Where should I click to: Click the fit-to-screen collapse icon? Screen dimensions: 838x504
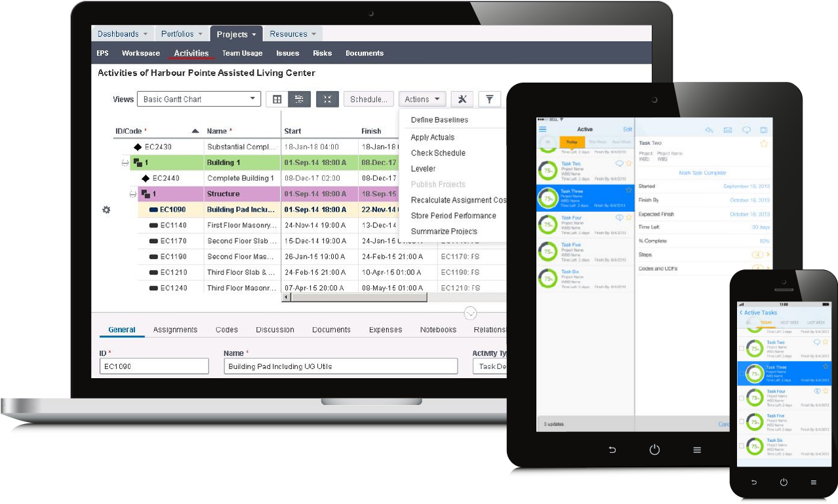coord(327,99)
